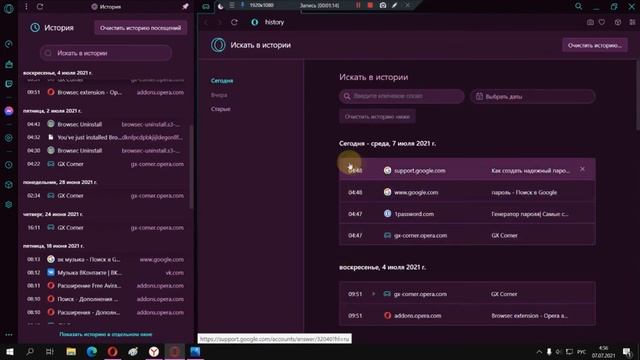Open extensions cube icon in address bar
Viewport: 640px width, 360px height.
pyautogui.click(x=618, y=22)
